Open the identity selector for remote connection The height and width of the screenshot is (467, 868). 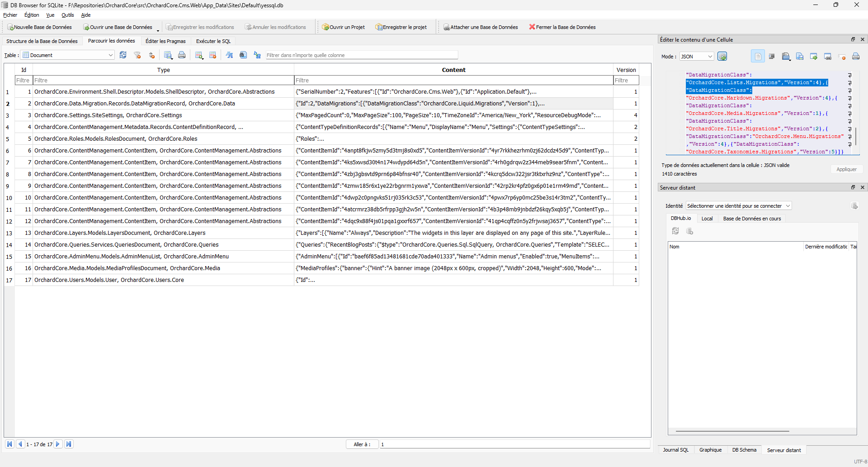[x=738, y=206]
